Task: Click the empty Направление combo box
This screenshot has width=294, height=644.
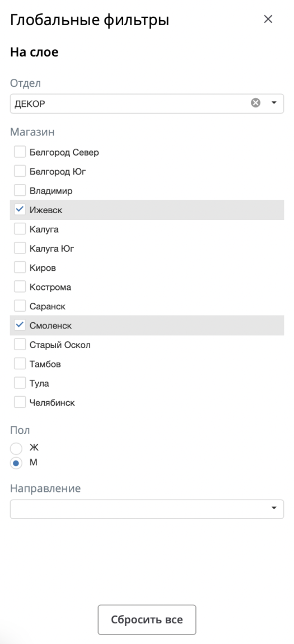Action: click(x=147, y=509)
